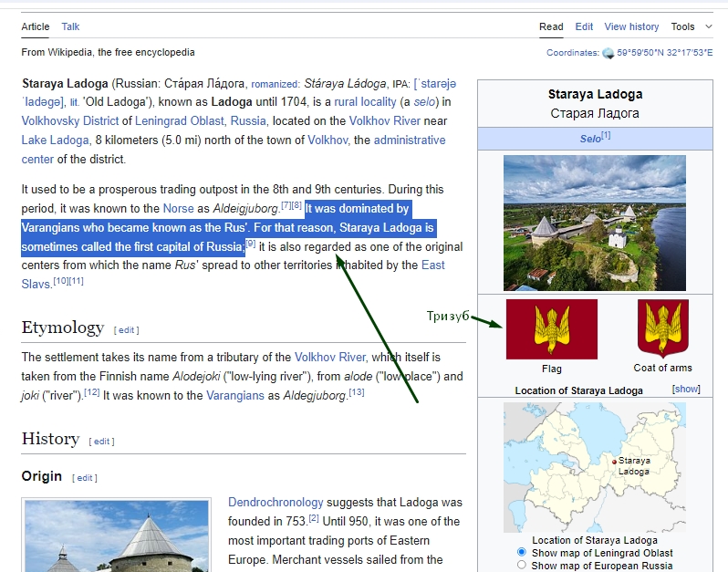
Task: Open the Lake Ladoga link
Action: click(55, 140)
